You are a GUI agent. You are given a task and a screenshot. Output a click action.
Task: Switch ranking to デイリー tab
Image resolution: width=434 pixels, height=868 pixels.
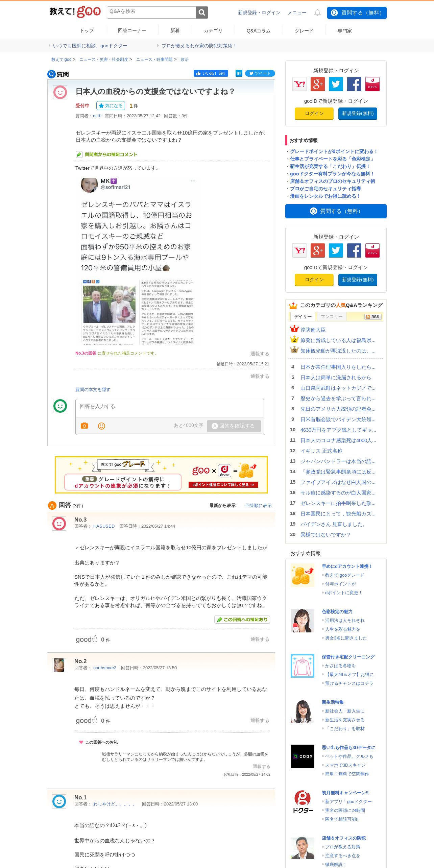303,317
